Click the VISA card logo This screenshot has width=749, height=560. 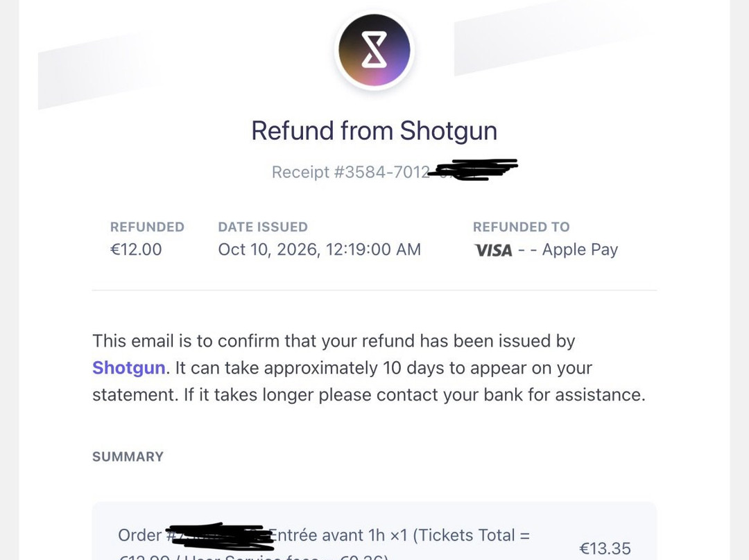pyautogui.click(x=493, y=250)
